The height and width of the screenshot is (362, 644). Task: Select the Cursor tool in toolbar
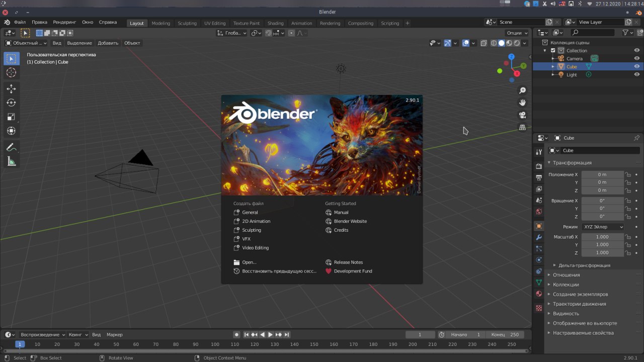(11, 72)
